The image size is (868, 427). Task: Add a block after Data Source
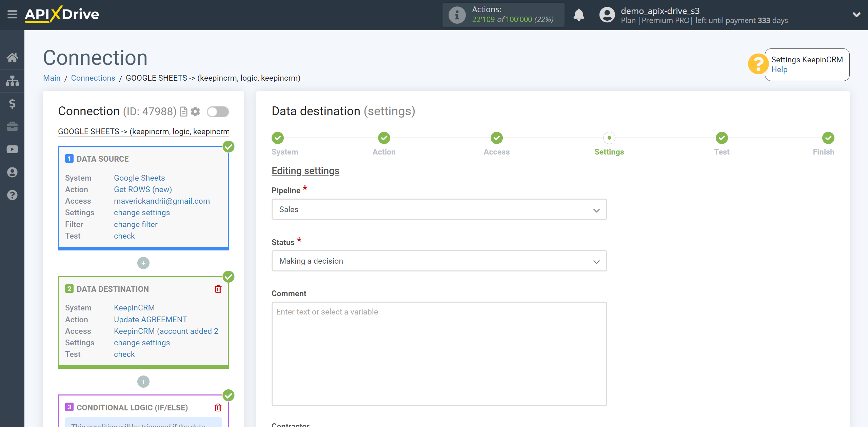143,263
